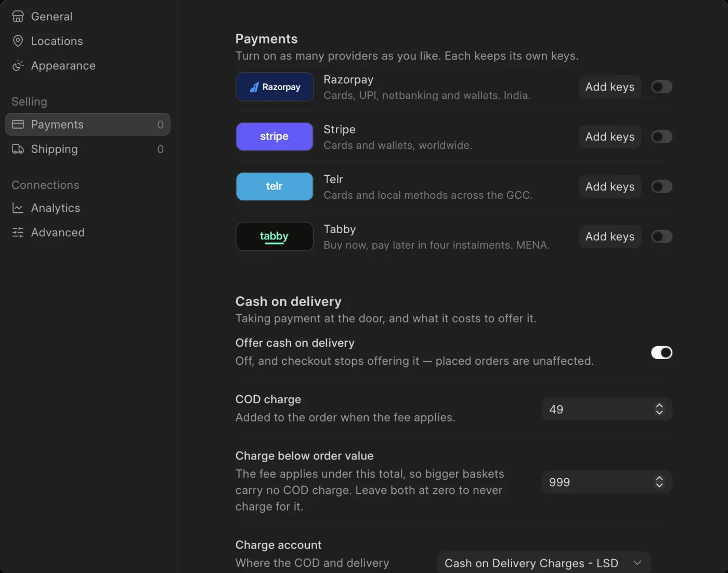Click the Payments card icon in sidebar
The image size is (728, 573).
point(18,124)
